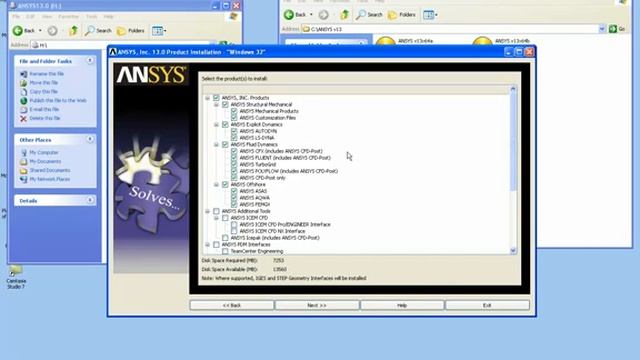
Task: Select ANSYS Icepak tree row text
Action: [275, 238]
